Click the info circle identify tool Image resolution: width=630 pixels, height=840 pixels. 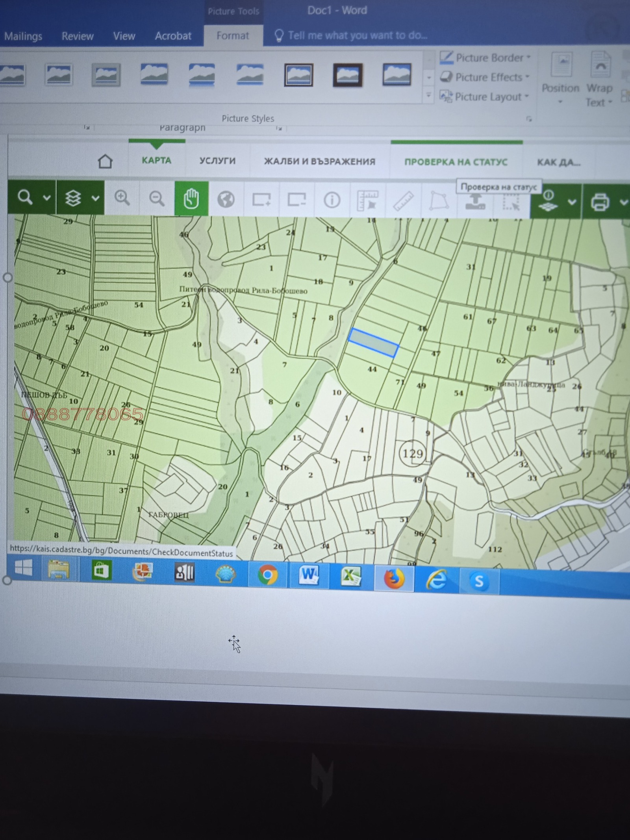coord(332,200)
